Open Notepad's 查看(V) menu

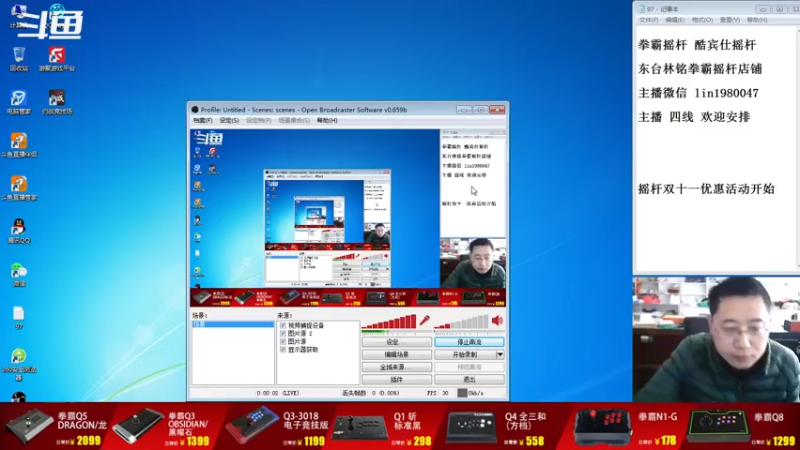click(x=730, y=20)
